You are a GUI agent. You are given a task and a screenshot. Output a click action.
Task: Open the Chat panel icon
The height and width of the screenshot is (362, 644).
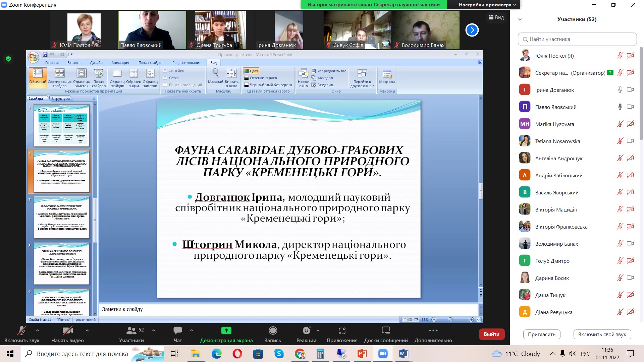click(177, 331)
